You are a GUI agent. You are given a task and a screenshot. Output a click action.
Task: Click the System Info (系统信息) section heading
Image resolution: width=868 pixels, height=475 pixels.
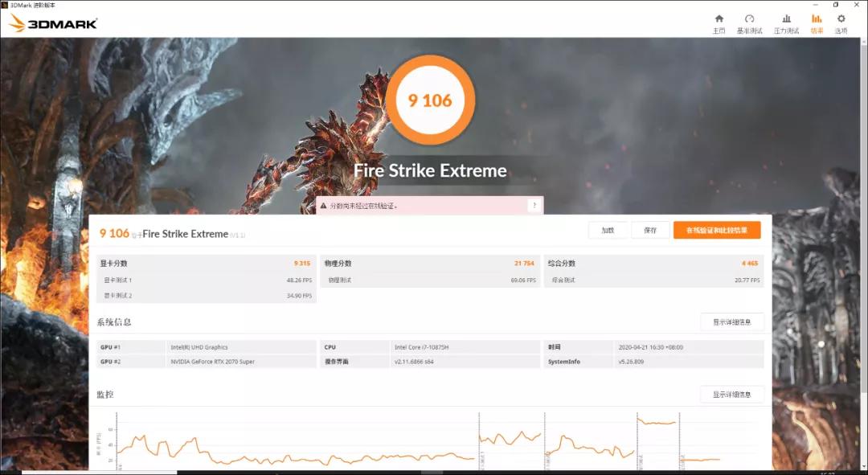coord(114,322)
